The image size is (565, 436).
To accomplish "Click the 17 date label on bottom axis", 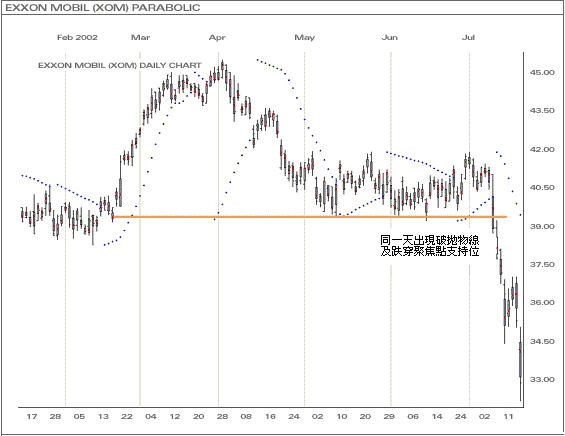I will point(32,417).
